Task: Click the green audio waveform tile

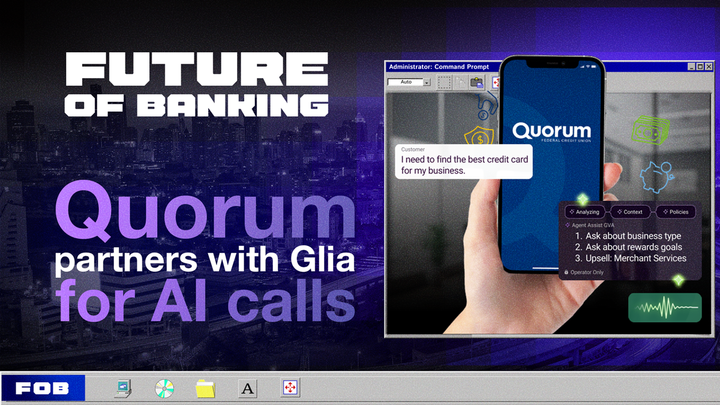Action: pos(665,308)
